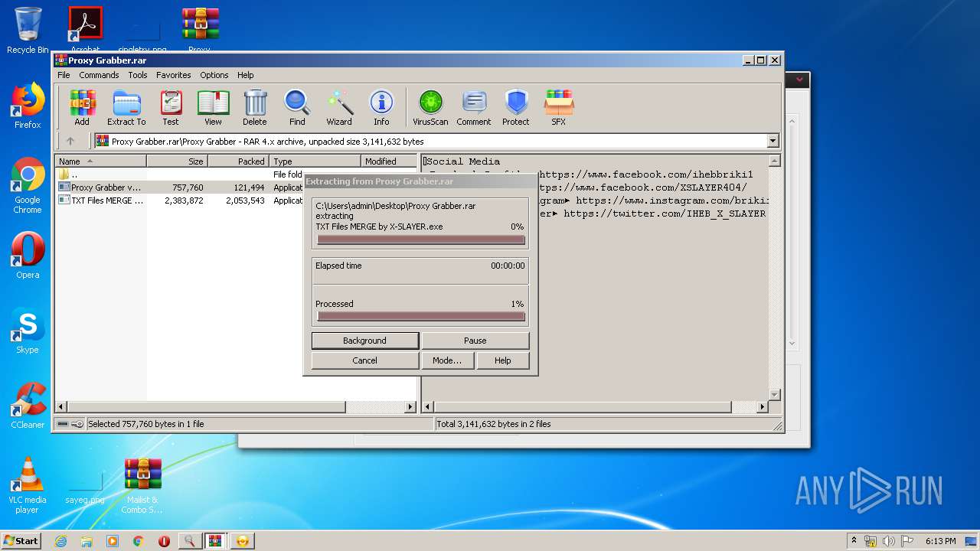980x551 pixels.
Task: Open the Mailist & Combo archive icon
Action: (x=142, y=485)
